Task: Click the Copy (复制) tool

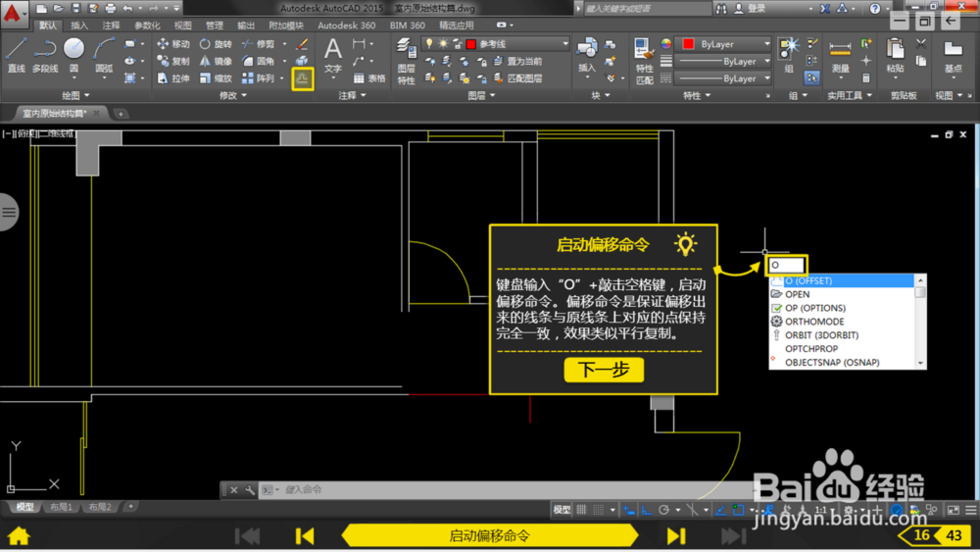Action: pos(173,61)
